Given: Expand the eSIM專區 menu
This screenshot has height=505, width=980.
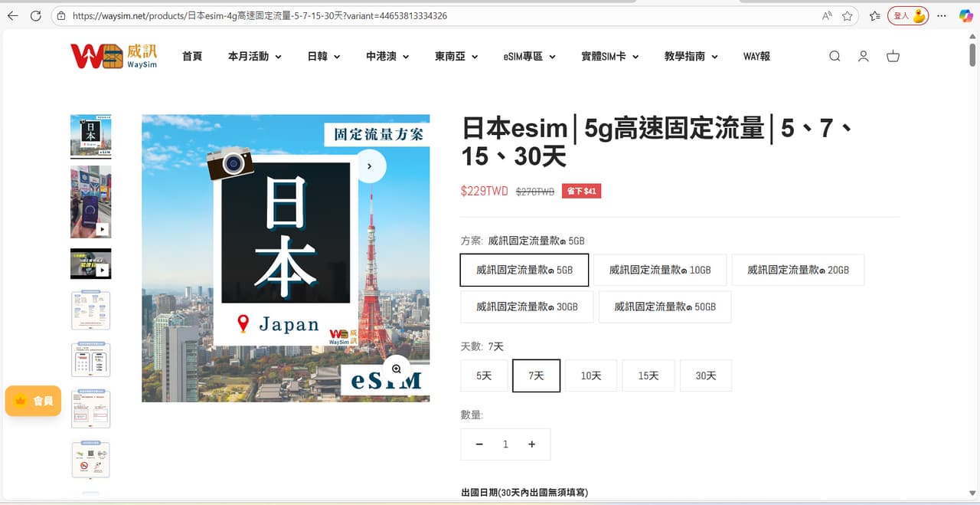Looking at the screenshot, I should pyautogui.click(x=530, y=56).
